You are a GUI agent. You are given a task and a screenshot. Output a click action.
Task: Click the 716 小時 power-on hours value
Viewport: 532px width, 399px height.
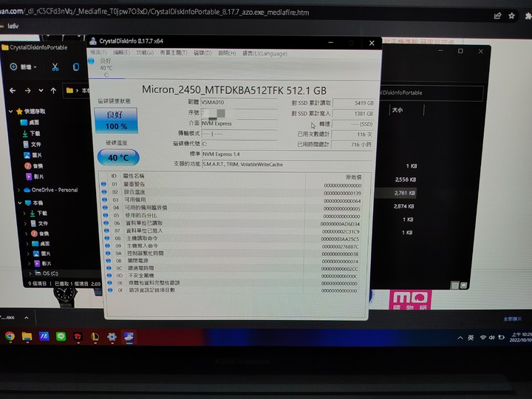tap(352, 145)
